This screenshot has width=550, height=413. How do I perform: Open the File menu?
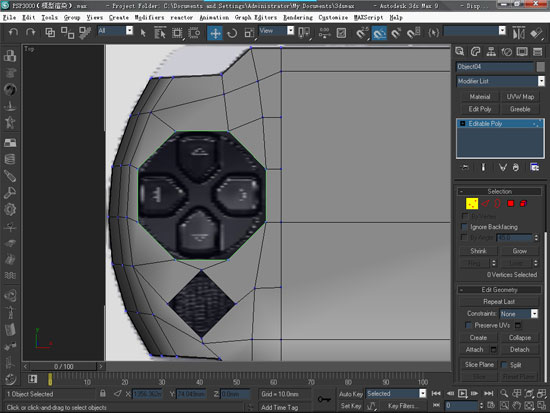pyautogui.click(x=9, y=18)
